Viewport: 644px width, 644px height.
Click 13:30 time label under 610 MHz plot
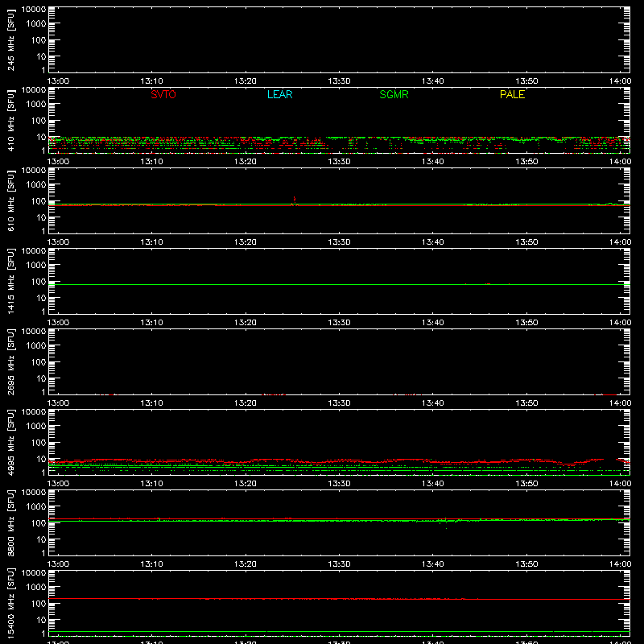pos(339,242)
